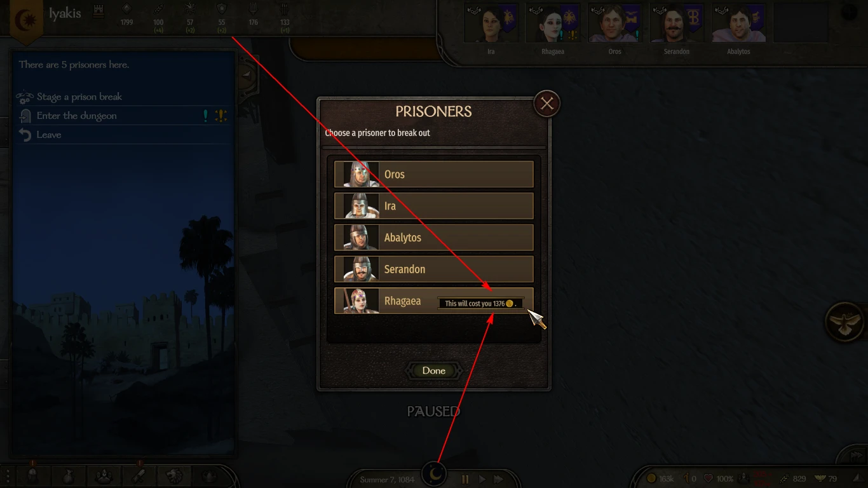Open the clan lion-head icon
The image size is (868, 488).
[x=174, y=475]
